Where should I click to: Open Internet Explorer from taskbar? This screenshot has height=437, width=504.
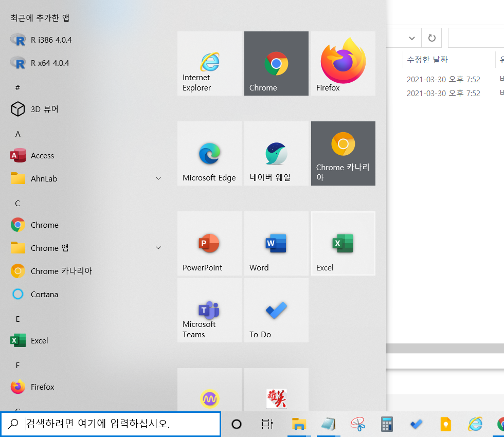475,424
